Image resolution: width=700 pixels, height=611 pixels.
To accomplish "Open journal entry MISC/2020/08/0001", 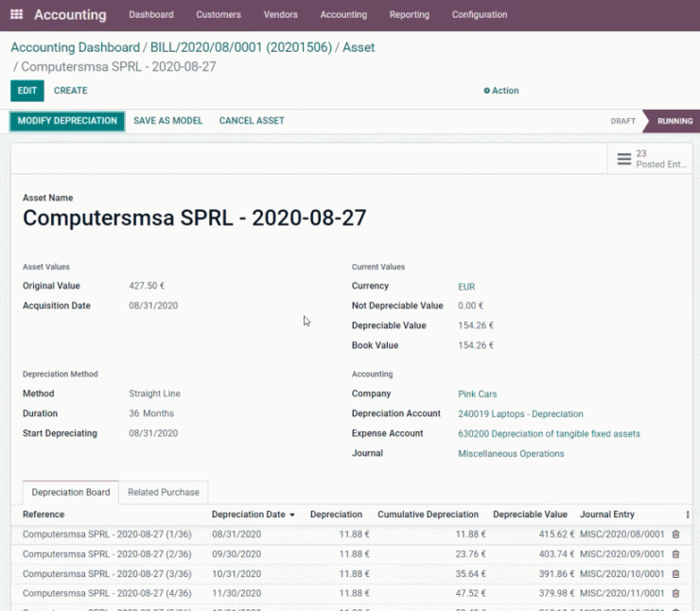I will (621, 534).
